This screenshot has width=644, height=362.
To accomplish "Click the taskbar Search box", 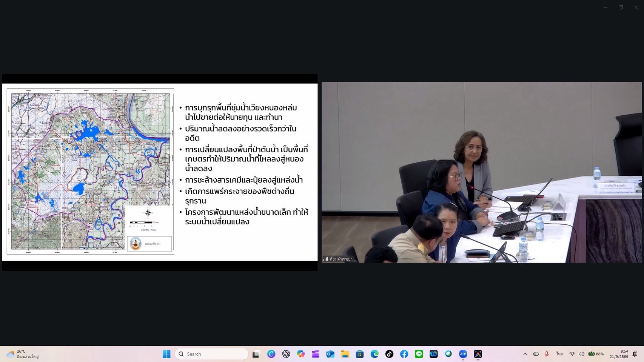I will (211, 354).
